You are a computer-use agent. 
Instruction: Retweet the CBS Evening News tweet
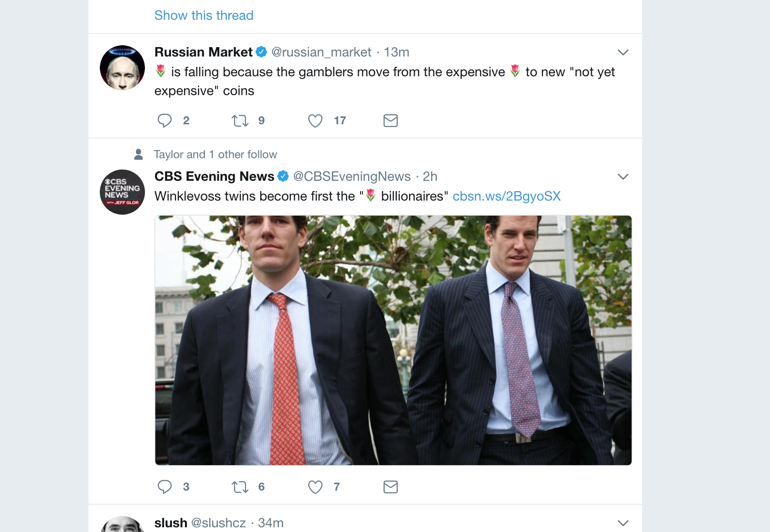(240, 487)
